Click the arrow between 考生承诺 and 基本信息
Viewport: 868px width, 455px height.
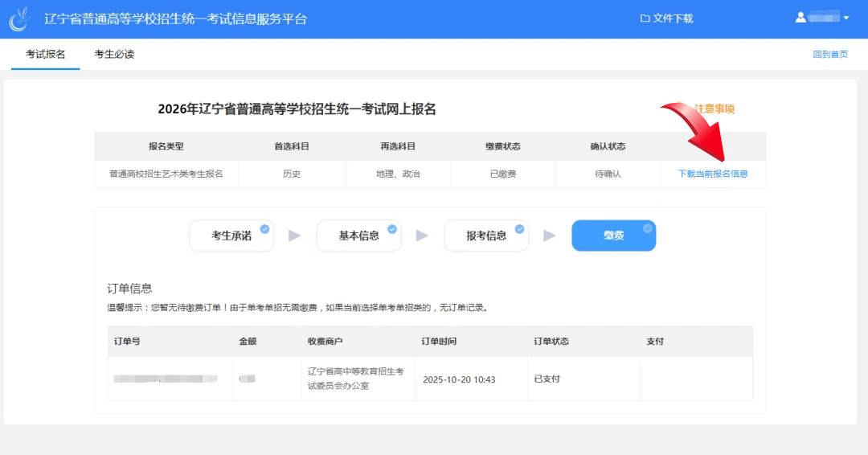pyautogui.click(x=295, y=236)
